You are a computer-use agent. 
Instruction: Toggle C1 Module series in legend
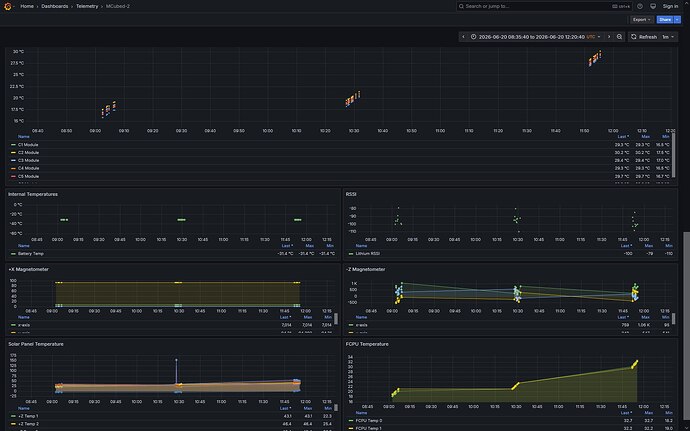click(x=28, y=145)
